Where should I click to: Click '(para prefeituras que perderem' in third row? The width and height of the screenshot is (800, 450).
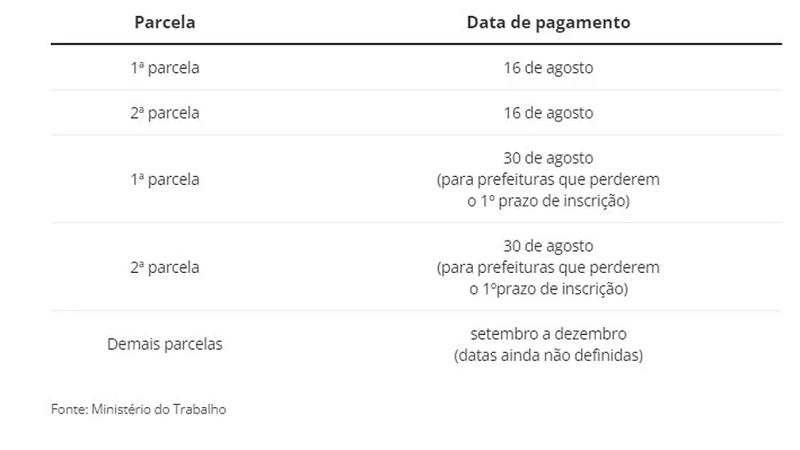548,179
